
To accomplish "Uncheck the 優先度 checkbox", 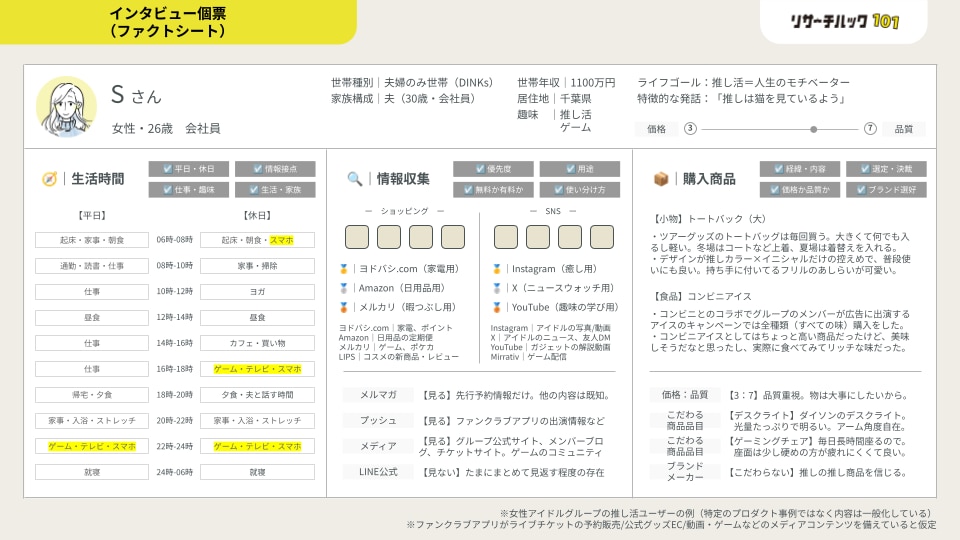I will (480, 169).
